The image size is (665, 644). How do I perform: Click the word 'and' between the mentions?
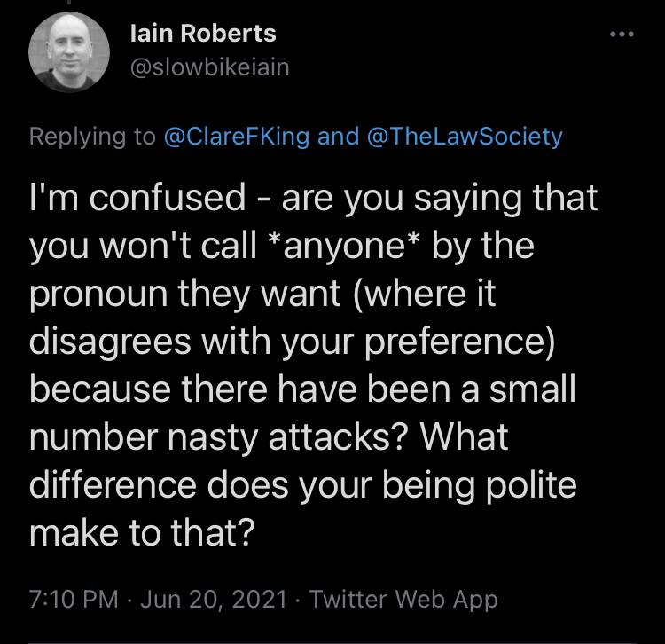[x=338, y=137]
